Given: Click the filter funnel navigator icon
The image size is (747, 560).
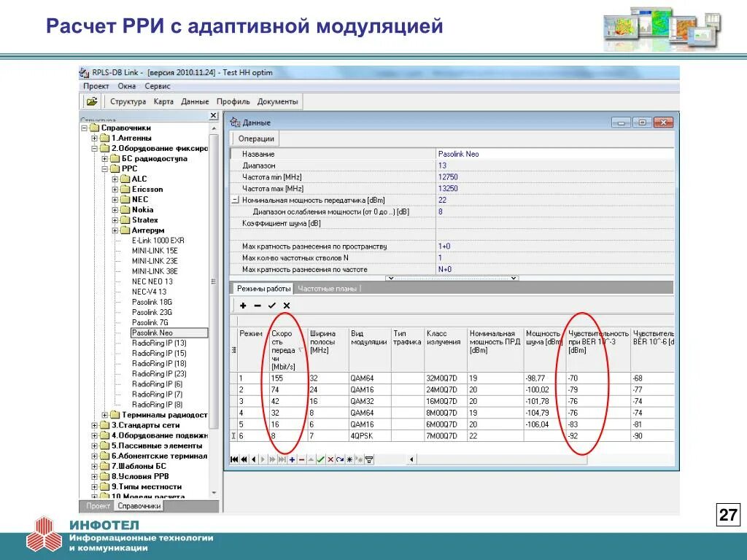Looking at the screenshot, I should [368, 459].
